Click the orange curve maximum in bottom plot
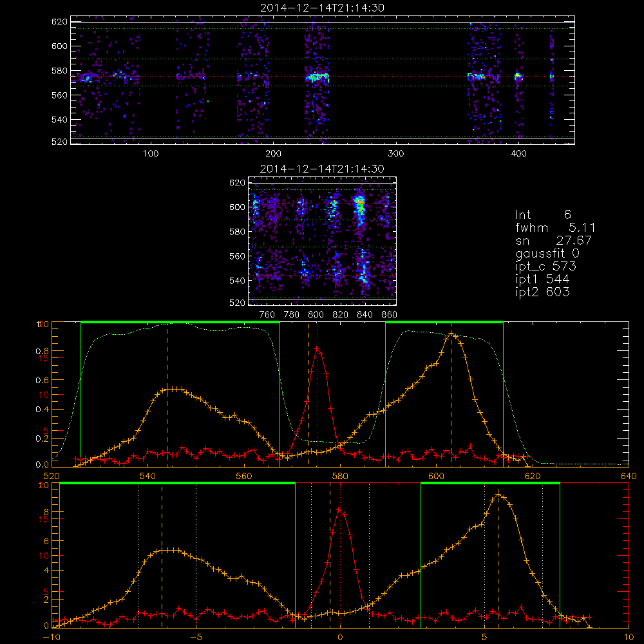The width and height of the screenshot is (644, 644). click(x=498, y=493)
